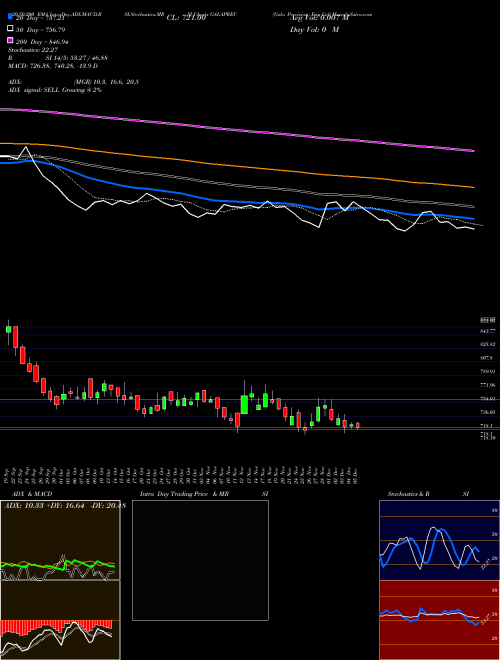Click the large green candle mid-November

(x=244, y=405)
